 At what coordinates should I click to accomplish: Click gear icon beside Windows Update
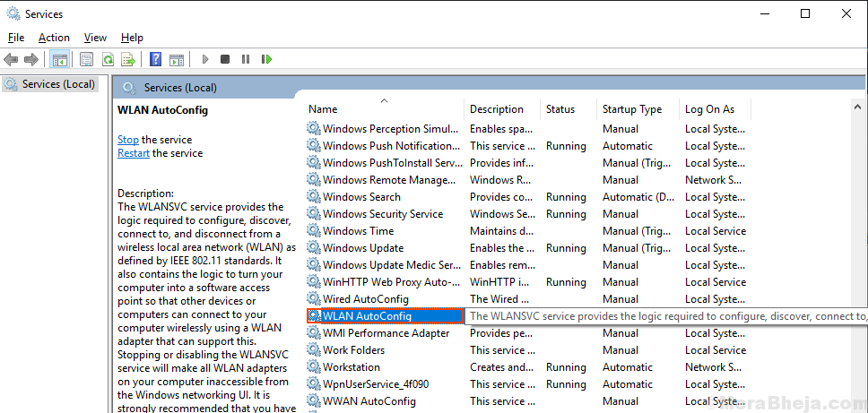pos(314,248)
